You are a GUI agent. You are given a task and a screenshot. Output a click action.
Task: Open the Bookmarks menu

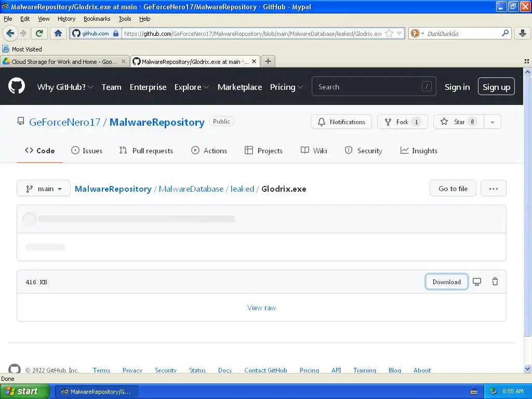[97, 19]
